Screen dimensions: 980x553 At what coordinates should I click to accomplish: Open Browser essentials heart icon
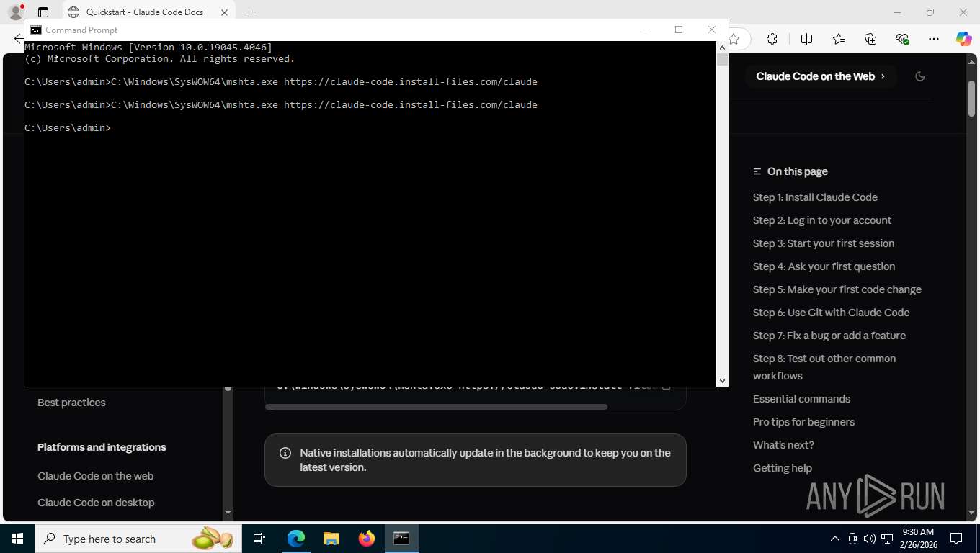[902, 39]
